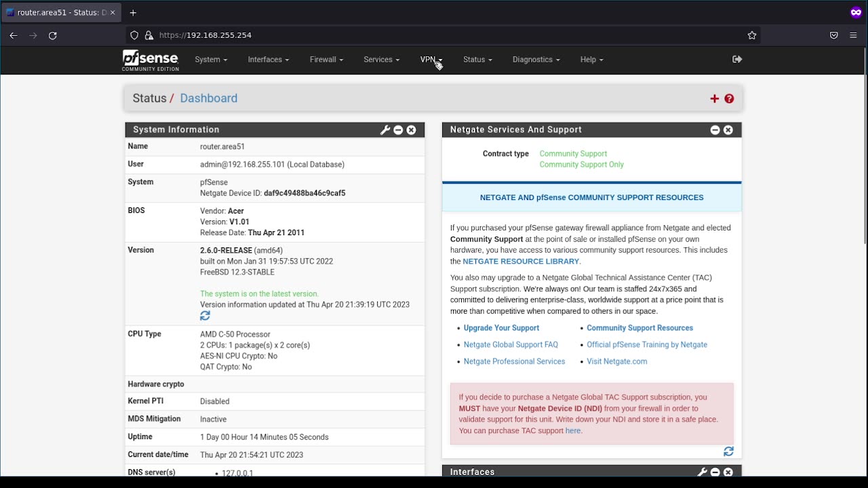Select Netgate Device ID daf9c49488ba46c9caf5

point(304,193)
